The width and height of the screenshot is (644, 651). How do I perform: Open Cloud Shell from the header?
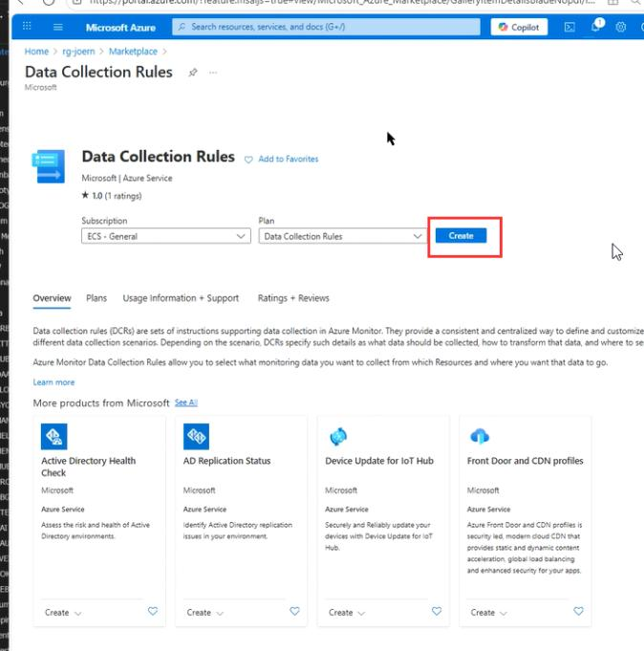569,27
